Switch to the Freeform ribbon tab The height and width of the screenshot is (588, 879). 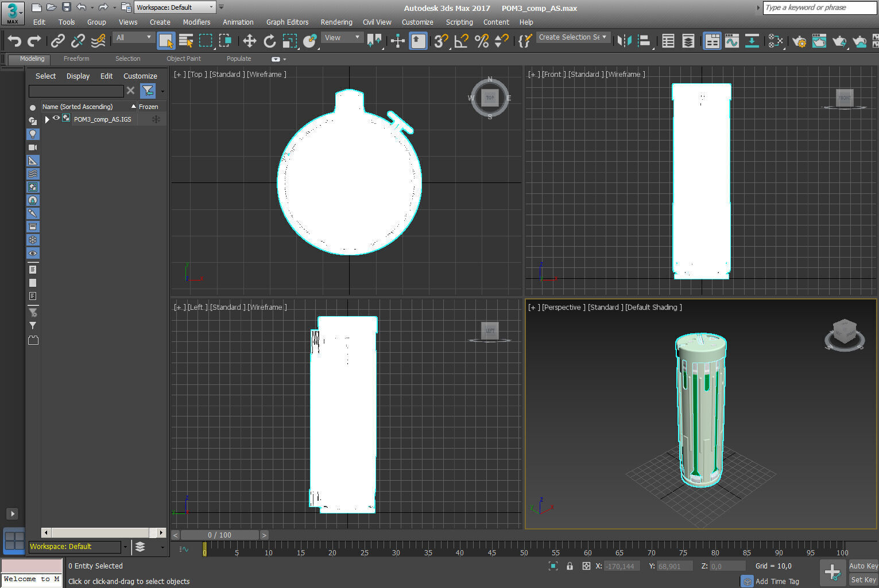pos(76,59)
